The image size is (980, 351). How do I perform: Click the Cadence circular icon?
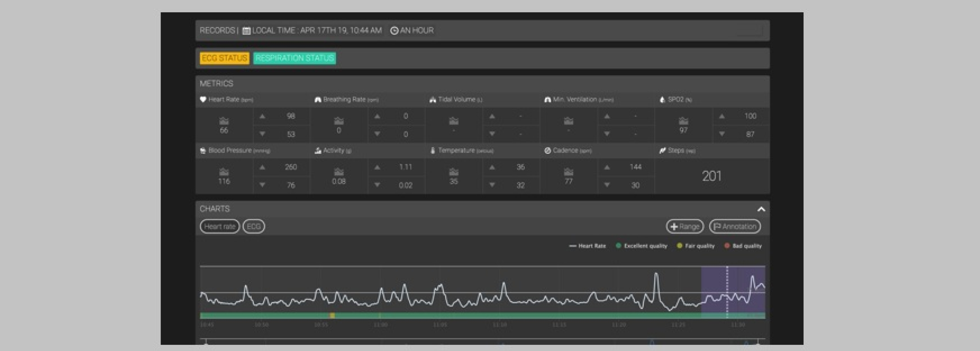pos(548,151)
